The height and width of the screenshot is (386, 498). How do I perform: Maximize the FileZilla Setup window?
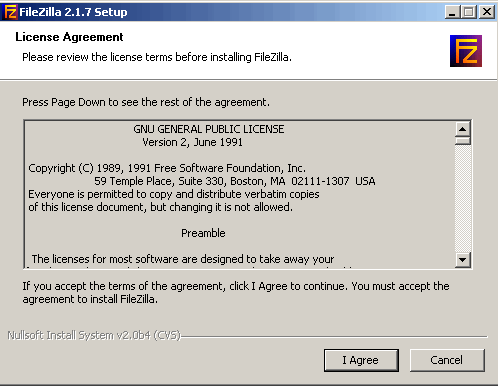point(469,12)
